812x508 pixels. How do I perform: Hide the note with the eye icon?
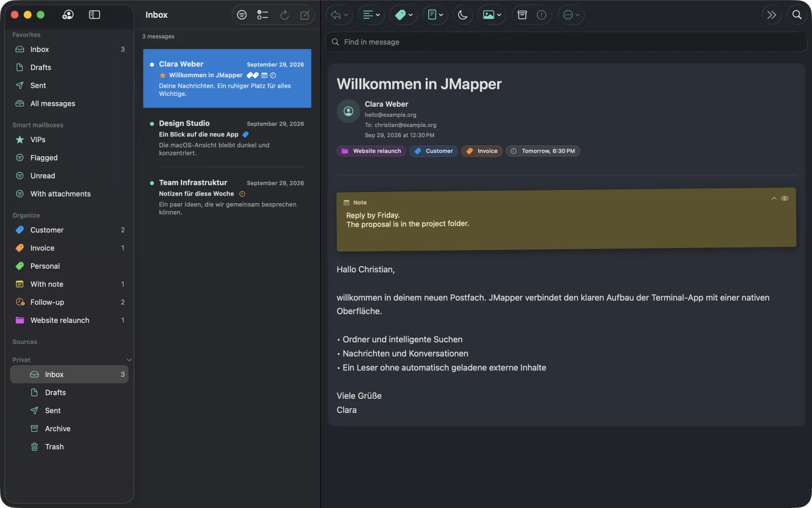point(785,198)
